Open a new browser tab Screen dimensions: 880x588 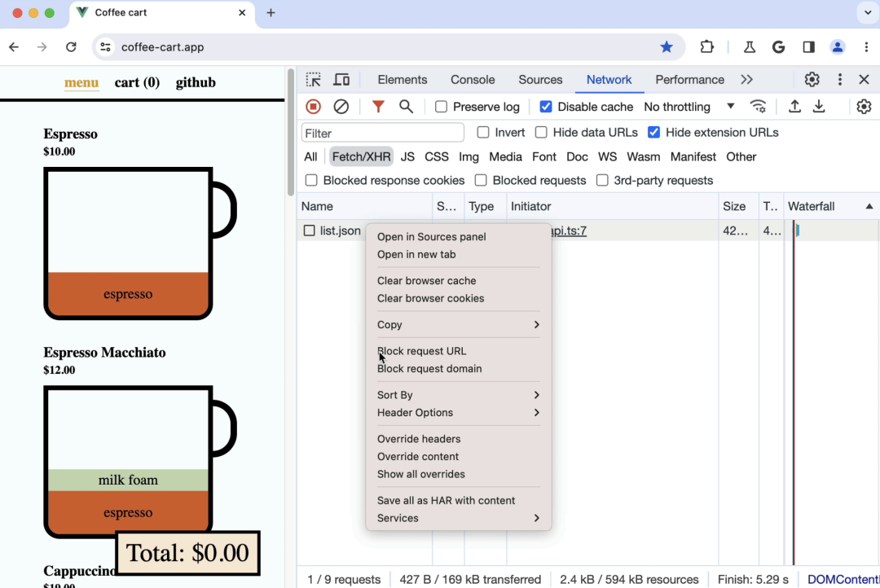(x=271, y=12)
